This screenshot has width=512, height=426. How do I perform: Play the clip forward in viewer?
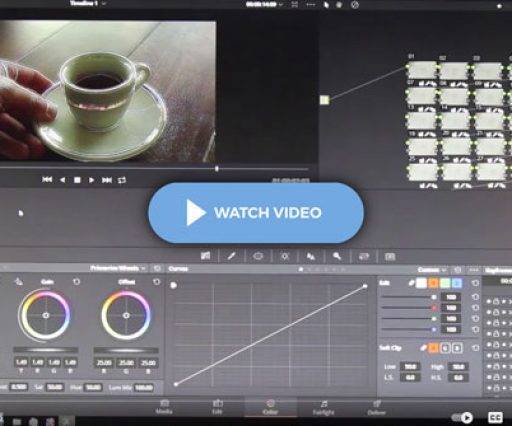(x=91, y=180)
